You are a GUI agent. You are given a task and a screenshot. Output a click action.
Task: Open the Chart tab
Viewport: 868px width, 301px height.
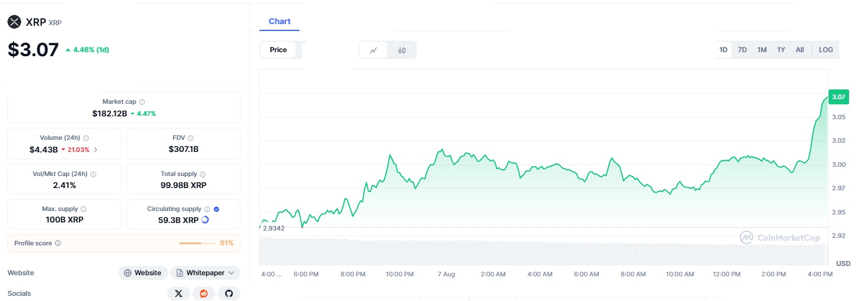pyautogui.click(x=279, y=22)
